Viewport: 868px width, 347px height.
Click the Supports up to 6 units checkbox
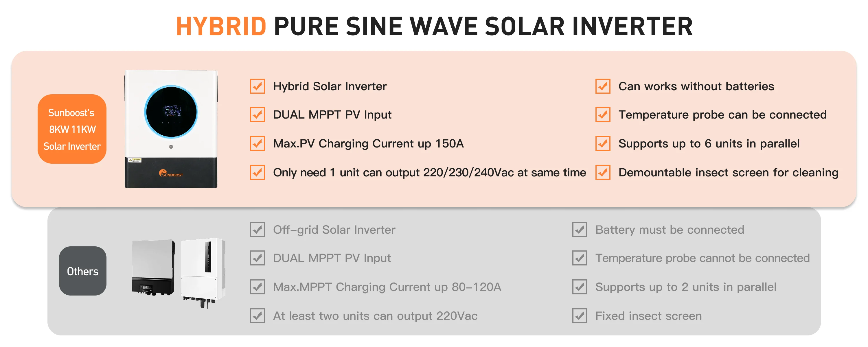603,143
